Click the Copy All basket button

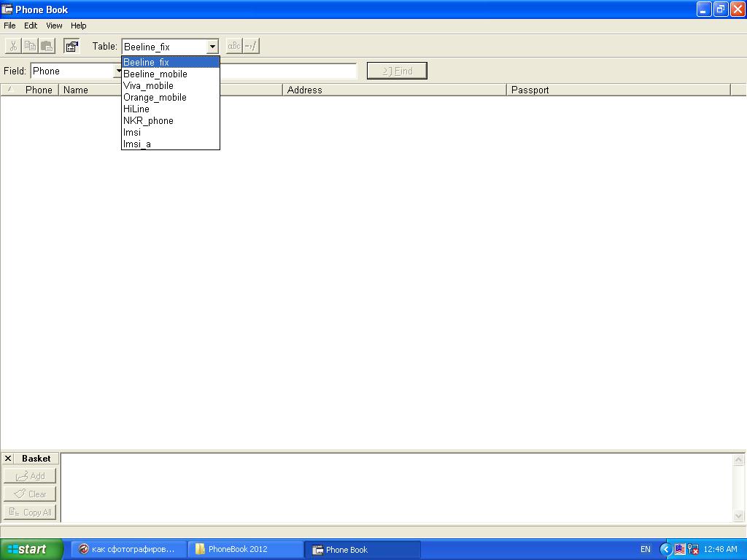tap(30, 513)
